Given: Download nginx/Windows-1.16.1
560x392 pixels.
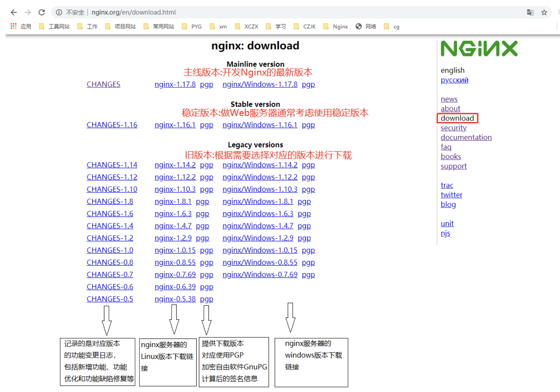Looking at the screenshot, I should pos(260,125).
